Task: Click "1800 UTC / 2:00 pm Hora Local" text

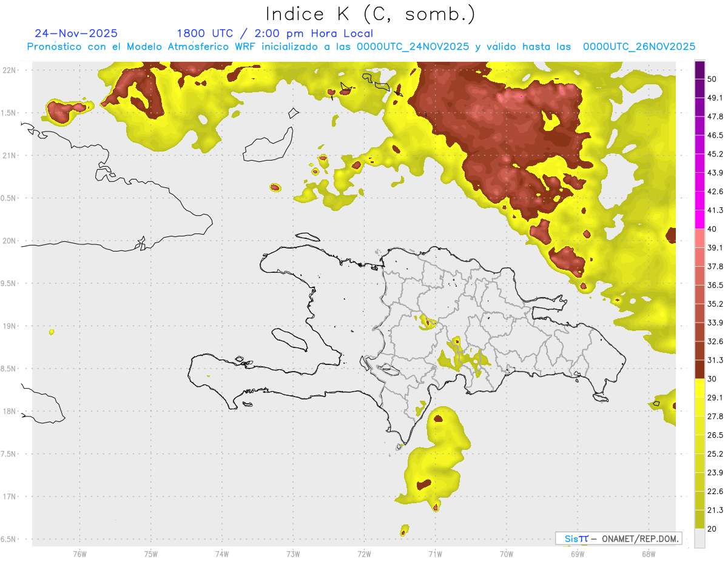Action: tap(275, 33)
